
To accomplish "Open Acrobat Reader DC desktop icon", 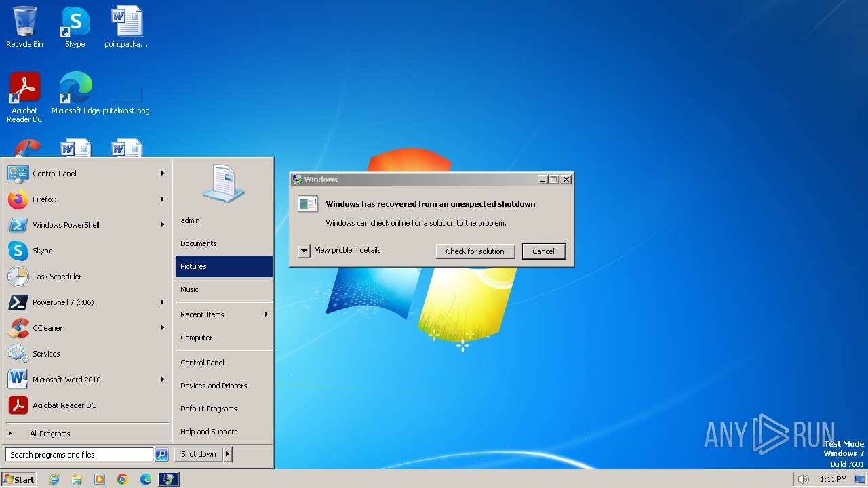I will click(x=24, y=88).
